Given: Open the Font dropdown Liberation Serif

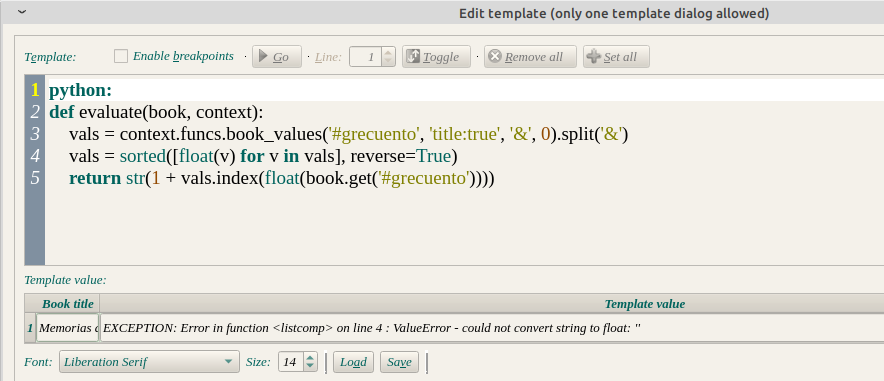Looking at the screenshot, I should click(149, 362).
